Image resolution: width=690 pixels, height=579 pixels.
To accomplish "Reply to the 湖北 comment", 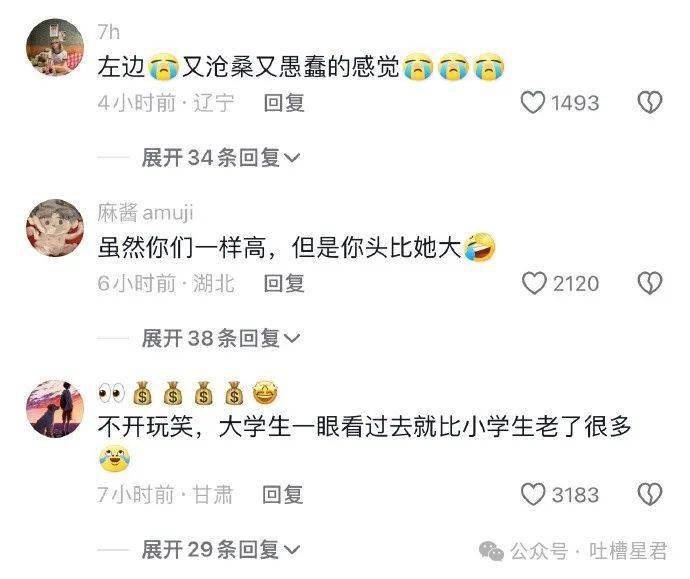I will click(284, 283).
